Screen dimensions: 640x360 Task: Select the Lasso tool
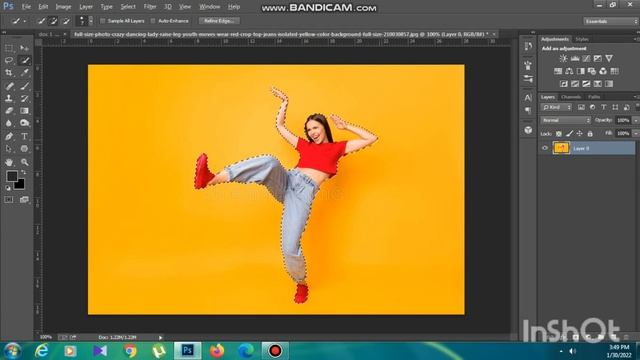tap(9, 60)
